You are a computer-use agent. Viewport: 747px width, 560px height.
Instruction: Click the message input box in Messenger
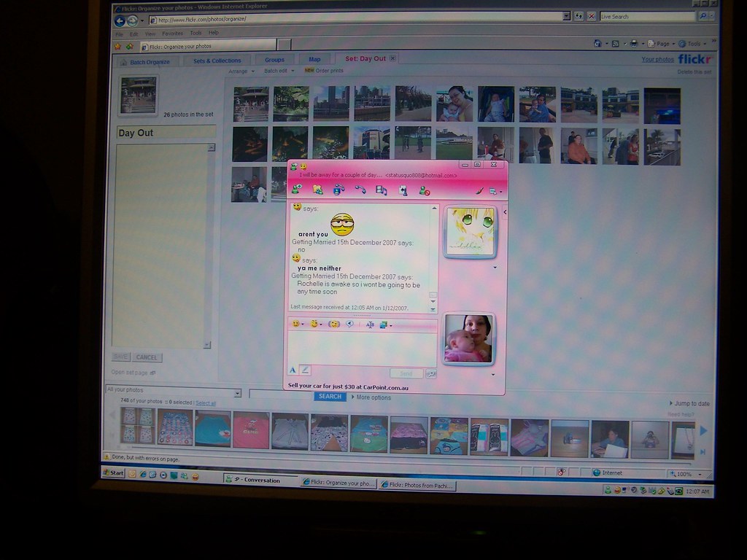point(362,349)
